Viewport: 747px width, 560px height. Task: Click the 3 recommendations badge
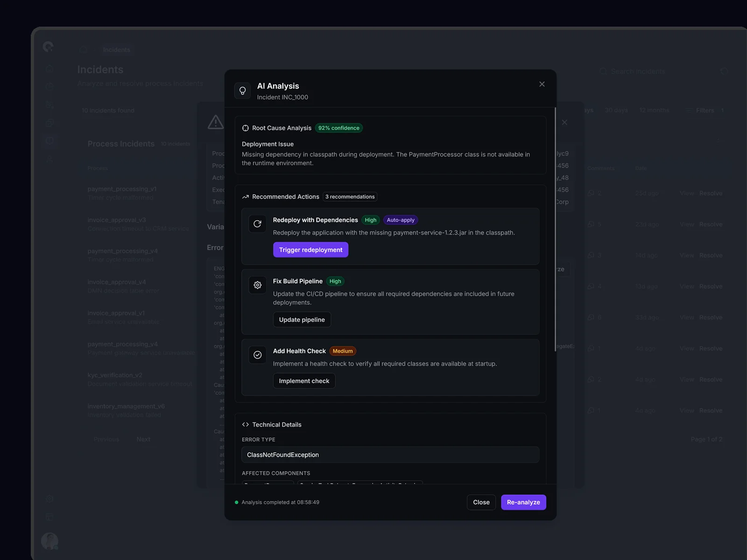350,197
